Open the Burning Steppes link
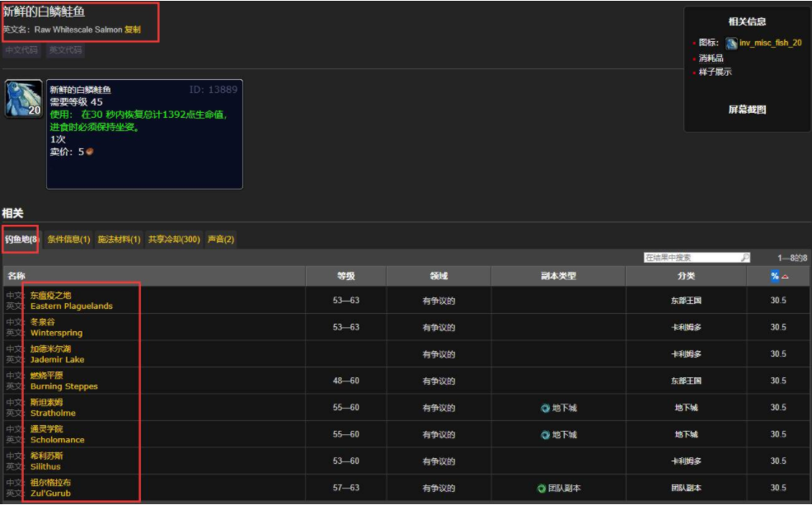 (64, 386)
